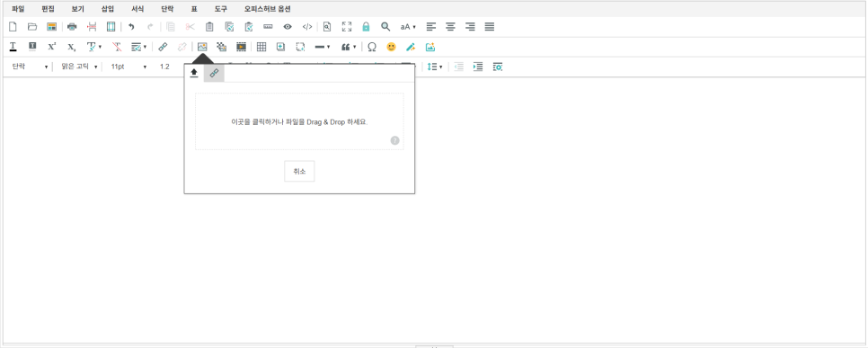Align text to the left
The image size is (868, 348).
coord(430,27)
